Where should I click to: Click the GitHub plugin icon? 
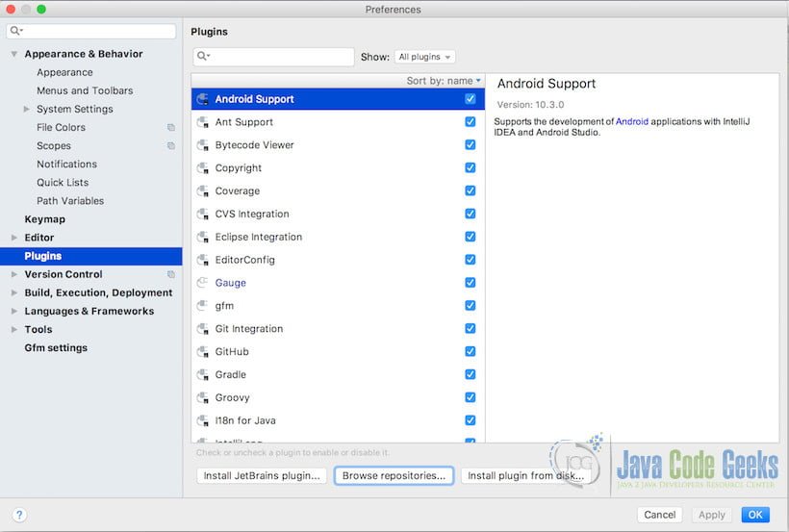pyautogui.click(x=203, y=352)
